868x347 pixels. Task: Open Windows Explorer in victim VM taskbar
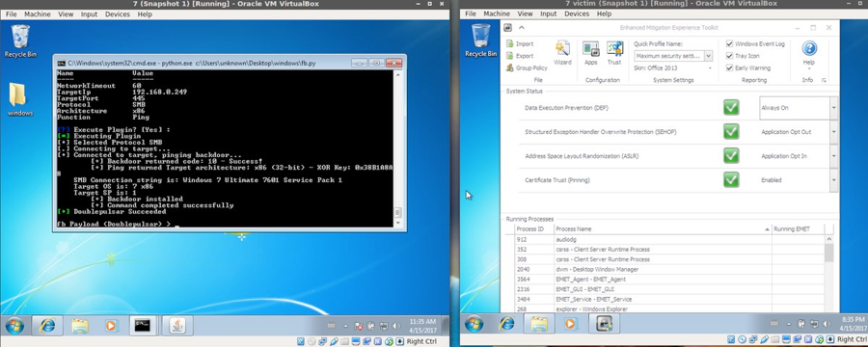[540, 324]
